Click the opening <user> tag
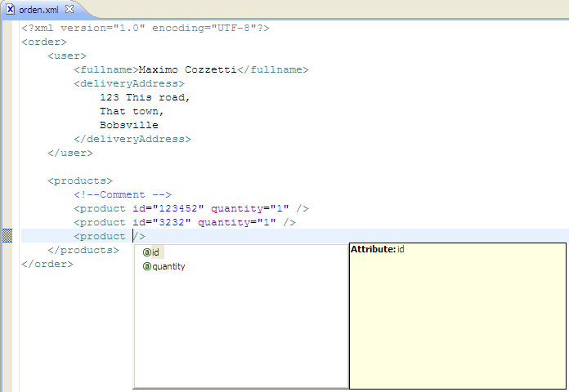The image size is (569, 392). pyautogui.click(x=67, y=56)
